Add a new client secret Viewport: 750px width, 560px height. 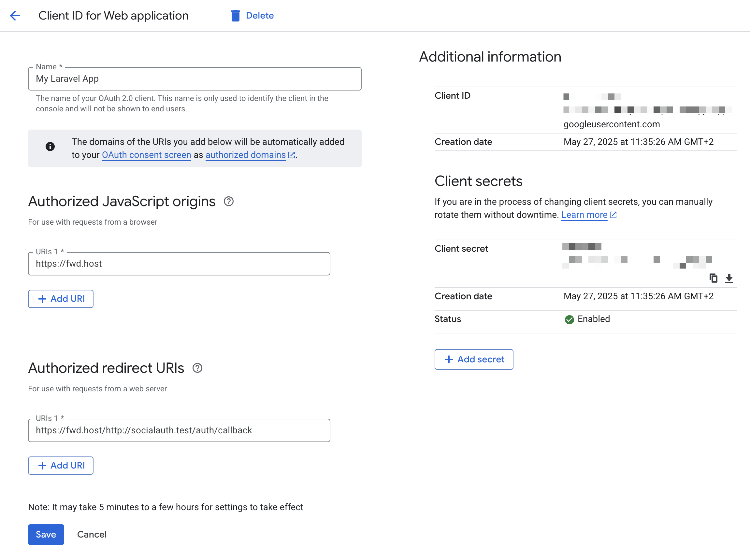pos(474,359)
